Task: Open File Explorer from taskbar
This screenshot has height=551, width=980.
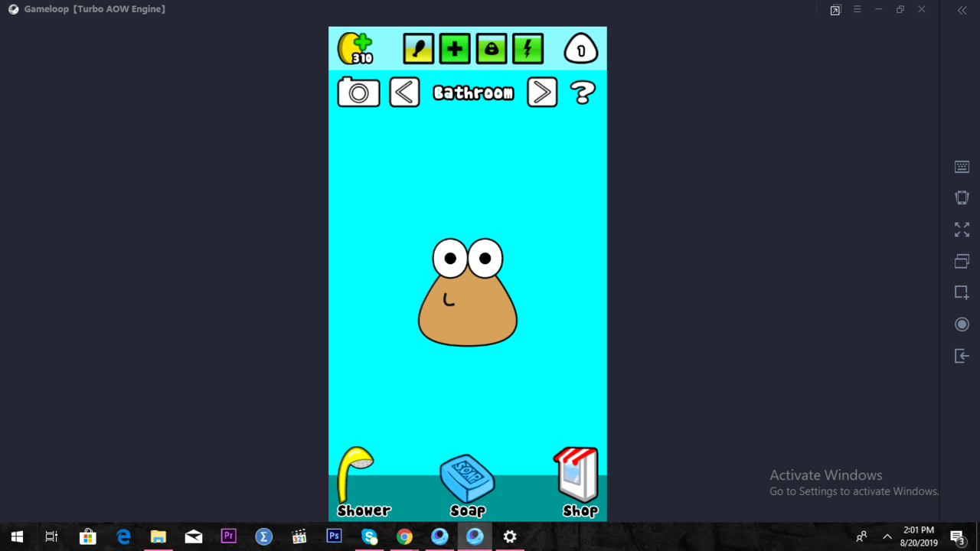Action: (x=158, y=536)
